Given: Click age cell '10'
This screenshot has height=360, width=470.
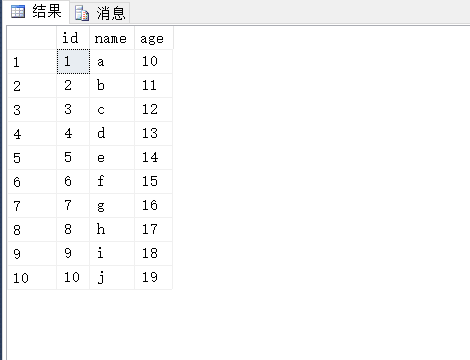Looking at the screenshot, I should [x=153, y=62].
